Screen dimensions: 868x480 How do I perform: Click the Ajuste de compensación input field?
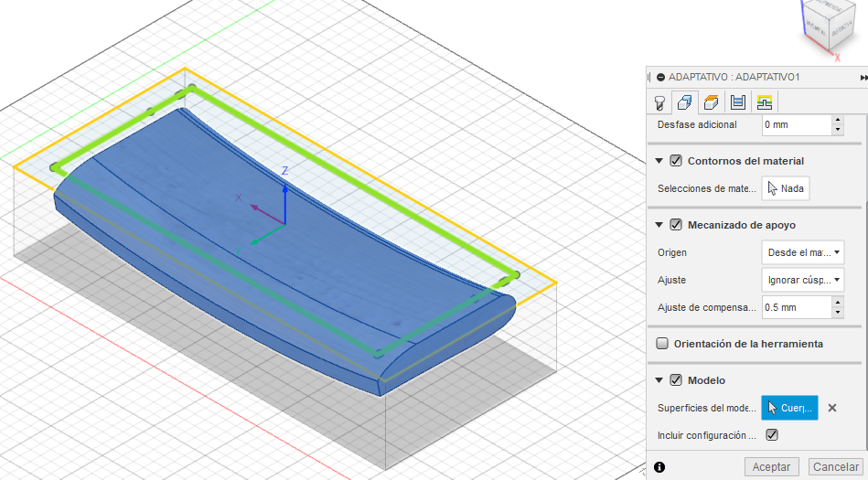[795, 307]
